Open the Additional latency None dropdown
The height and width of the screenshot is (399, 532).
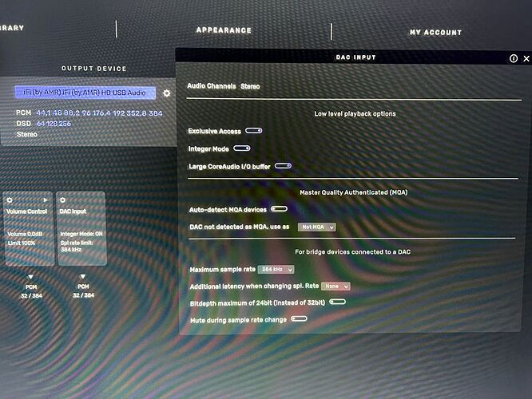335,286
